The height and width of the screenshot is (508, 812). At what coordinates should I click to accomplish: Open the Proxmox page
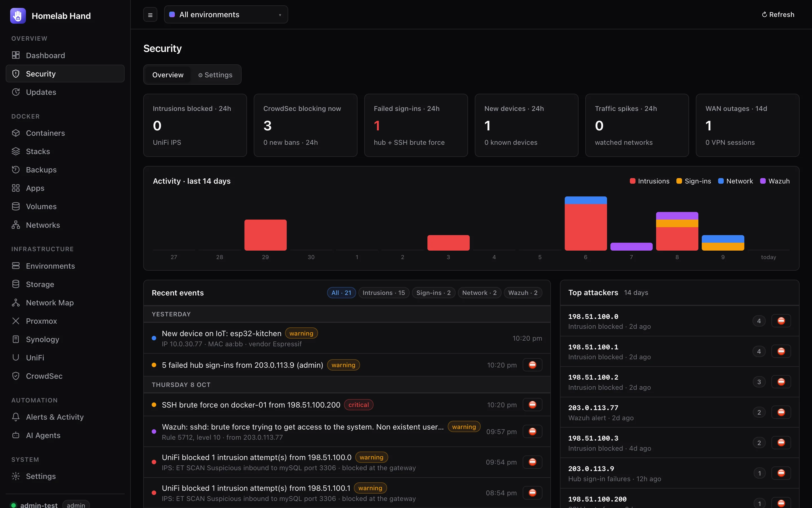coord(65,321)
